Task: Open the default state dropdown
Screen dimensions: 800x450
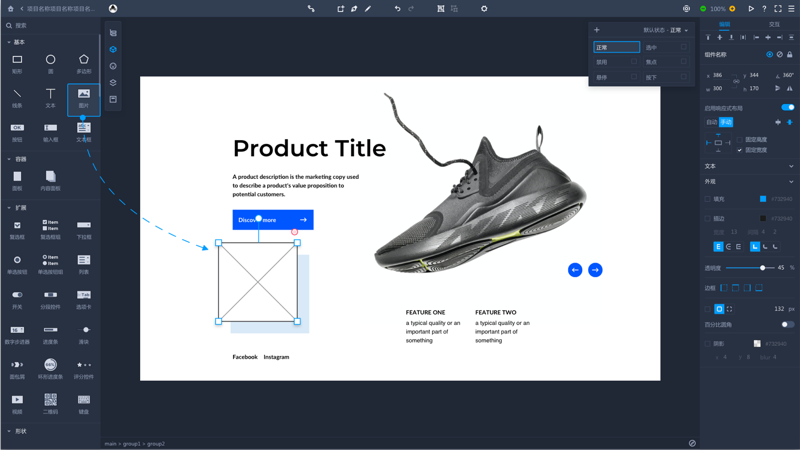Action: point(665,30)
